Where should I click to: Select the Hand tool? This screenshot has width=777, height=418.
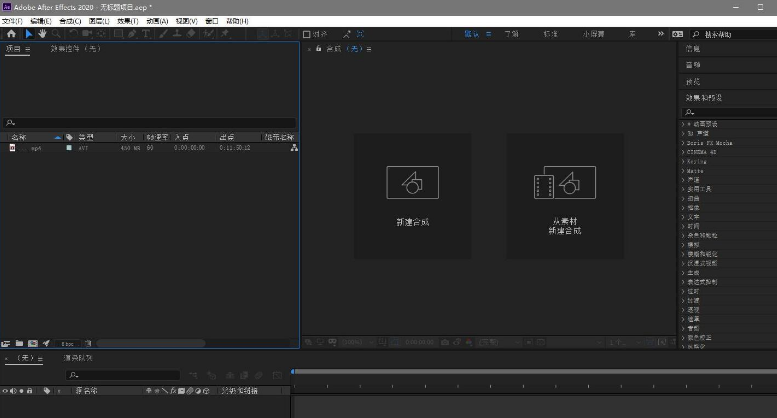click(x=42, y=33)
